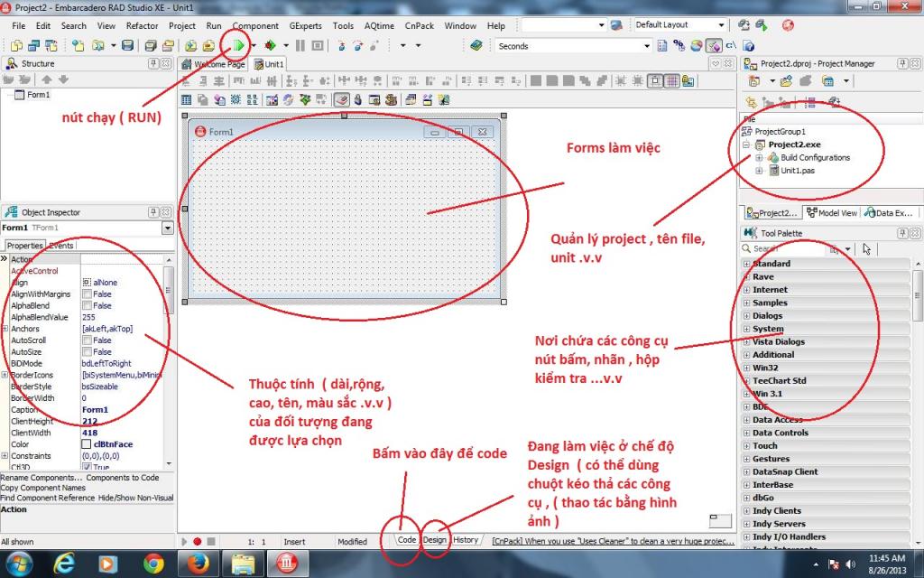Click the pie chart icon in the Seconds toolbar

coord(697,45)
